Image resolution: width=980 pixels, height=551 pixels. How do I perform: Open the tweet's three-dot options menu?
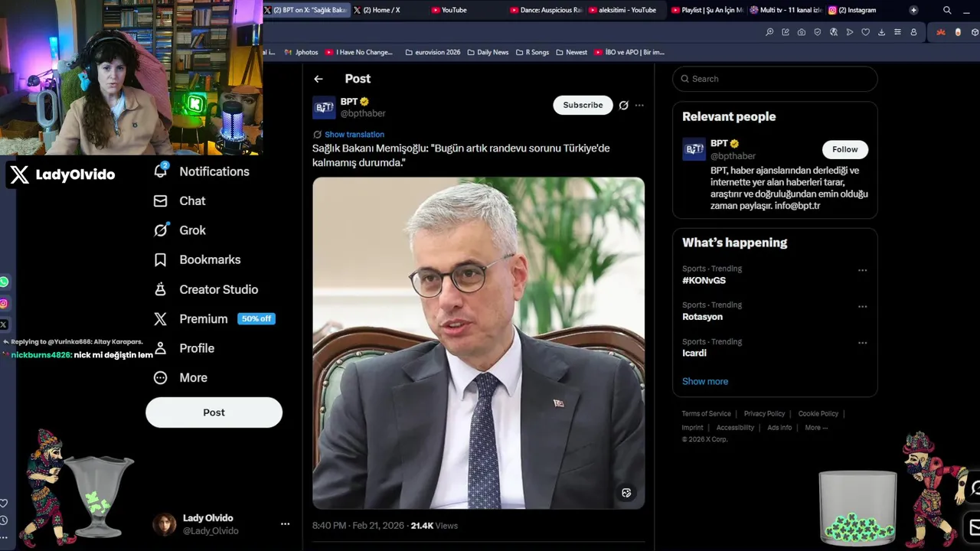click(639, 106)
